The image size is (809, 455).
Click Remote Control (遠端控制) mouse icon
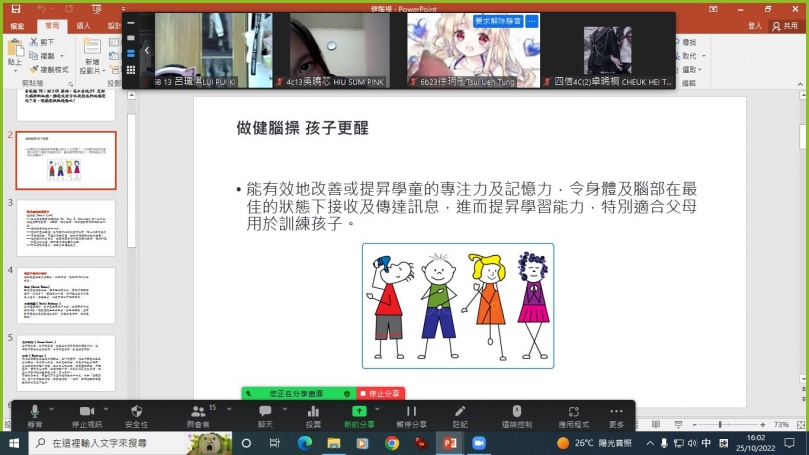(516, 415)
